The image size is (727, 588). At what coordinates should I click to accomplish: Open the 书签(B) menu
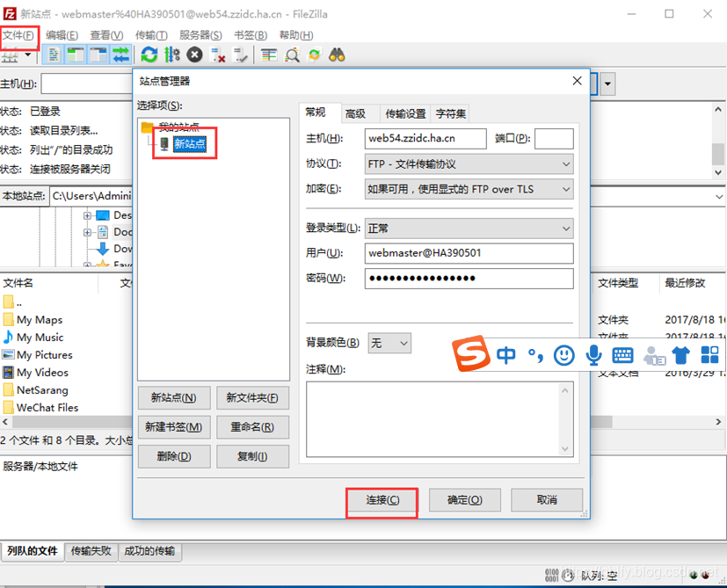tap(251, 35)
